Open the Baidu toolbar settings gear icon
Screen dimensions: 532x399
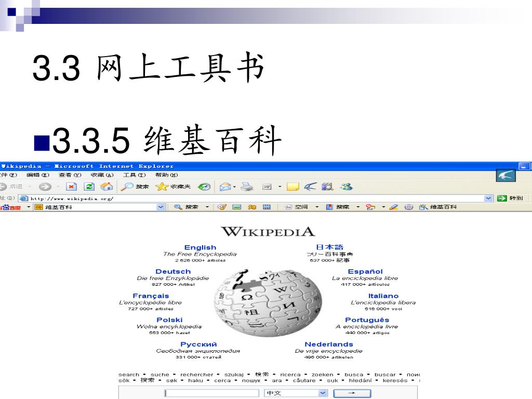[409, 207]
